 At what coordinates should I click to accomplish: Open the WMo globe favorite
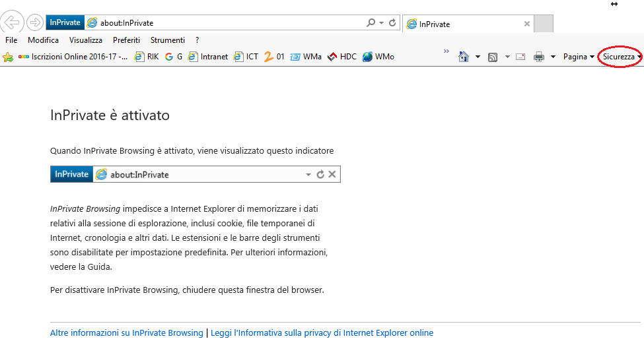click(378, 57)
